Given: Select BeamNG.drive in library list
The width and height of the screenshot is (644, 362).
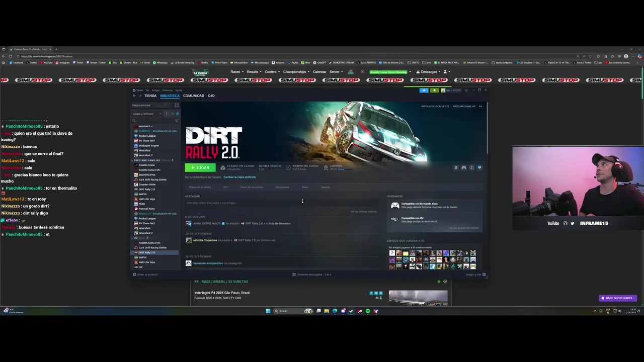Looking at the screenshot, I should click(x=147, y=174).
